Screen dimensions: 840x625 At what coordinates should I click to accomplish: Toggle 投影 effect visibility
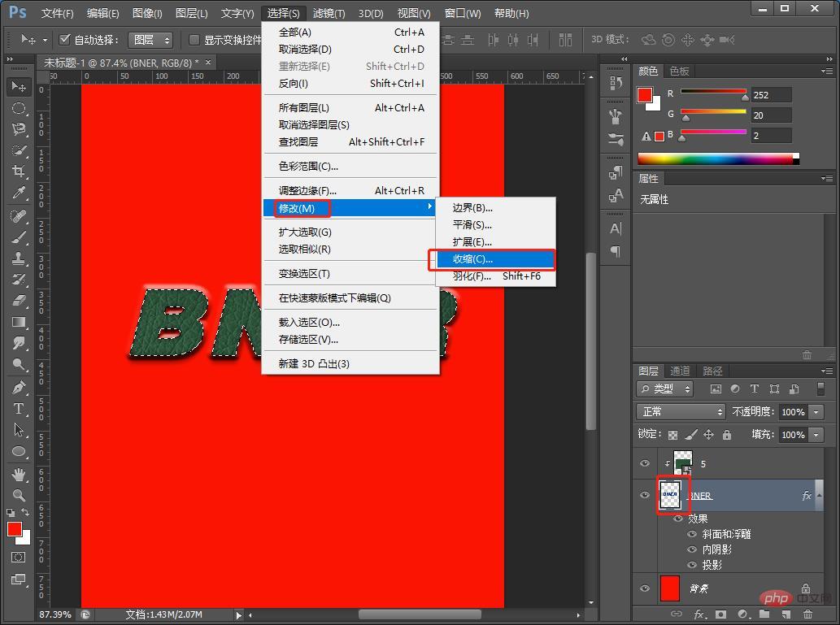[692, 565]
